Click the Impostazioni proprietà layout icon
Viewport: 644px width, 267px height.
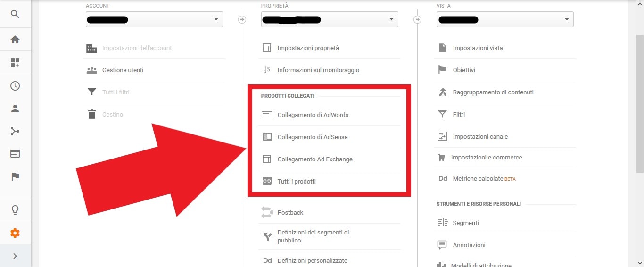267,48
